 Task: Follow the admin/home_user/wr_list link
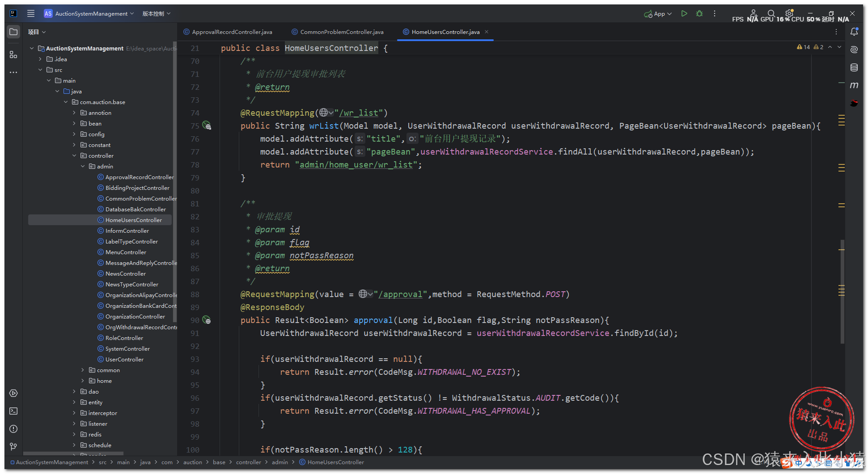click(356, 164)
